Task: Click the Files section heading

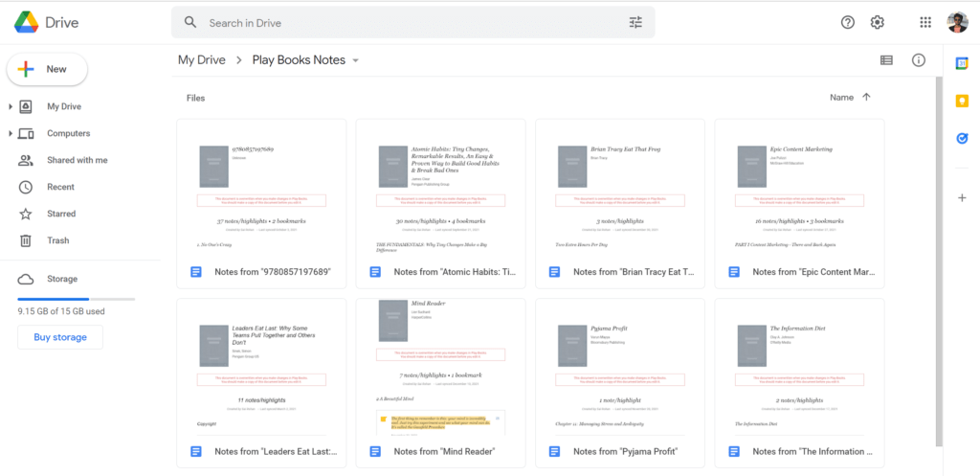Action: [x=195, y=99]
